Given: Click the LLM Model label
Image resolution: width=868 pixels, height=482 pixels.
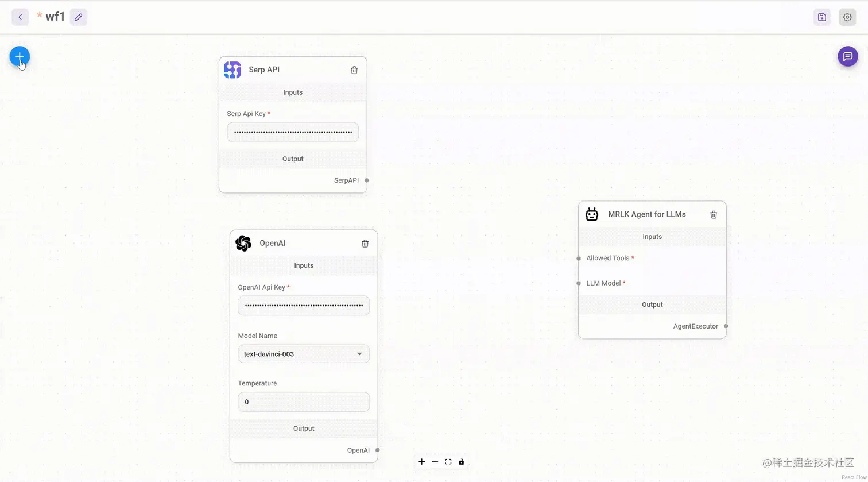Looking at the screenshot, I should point(604,283).
